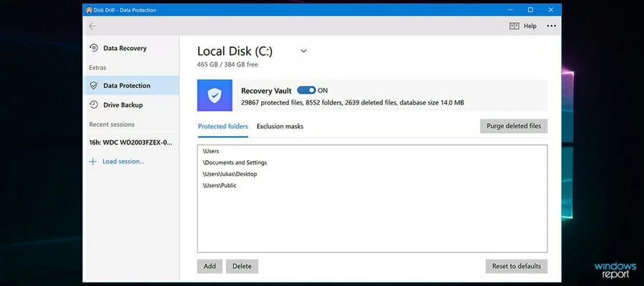Click the Local Disk (C:) title
Viewport: 644px width, 286px height.
click(235, 51)
